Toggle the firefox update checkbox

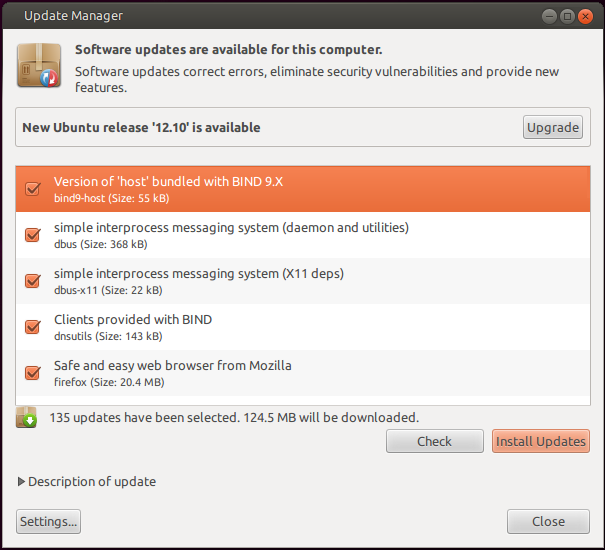33,373
